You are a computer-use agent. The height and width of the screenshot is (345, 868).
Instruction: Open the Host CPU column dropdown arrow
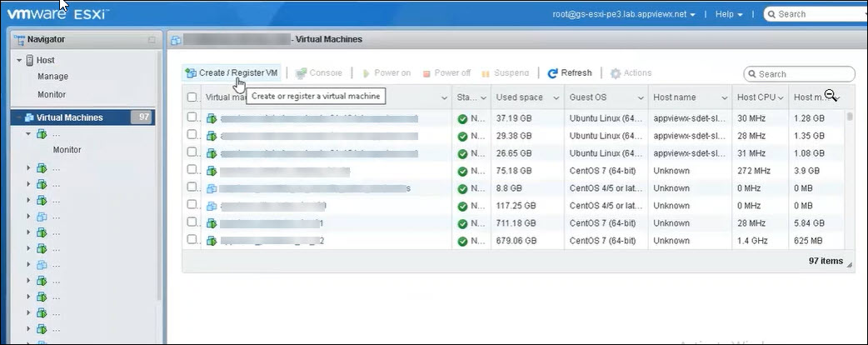(x=781, y=98)
